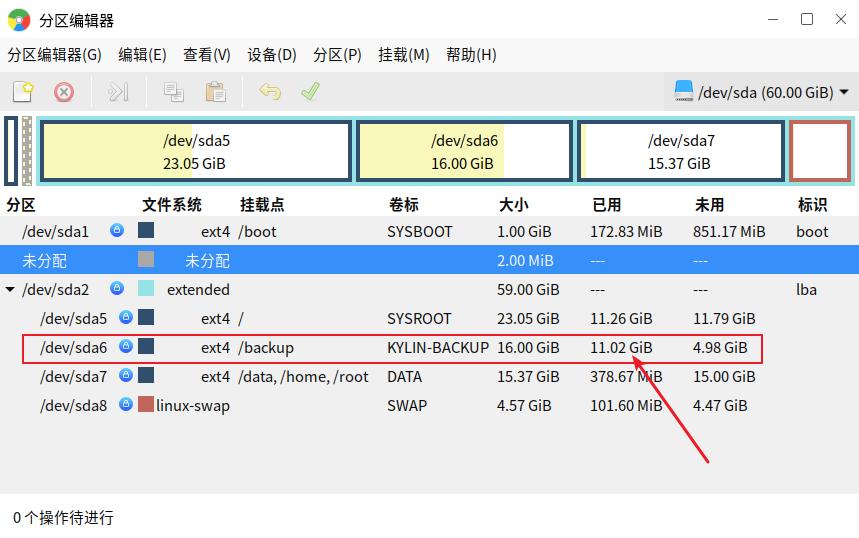
Task: Click the boot flag in /dev/sda1 row
Action: pos(812,232)
